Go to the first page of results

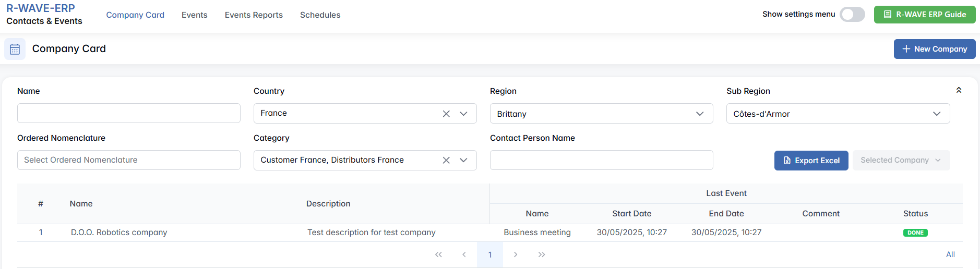point(438,254)
